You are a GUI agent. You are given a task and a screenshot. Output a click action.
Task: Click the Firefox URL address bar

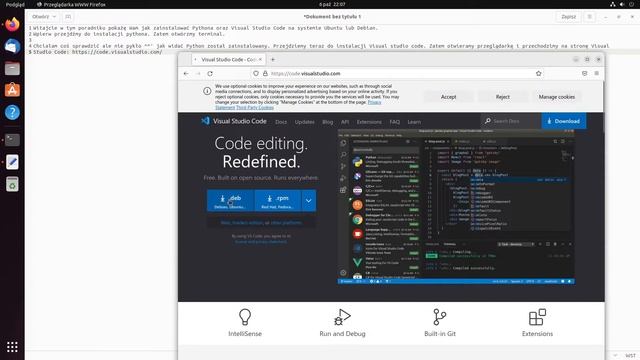click(398, 73)
